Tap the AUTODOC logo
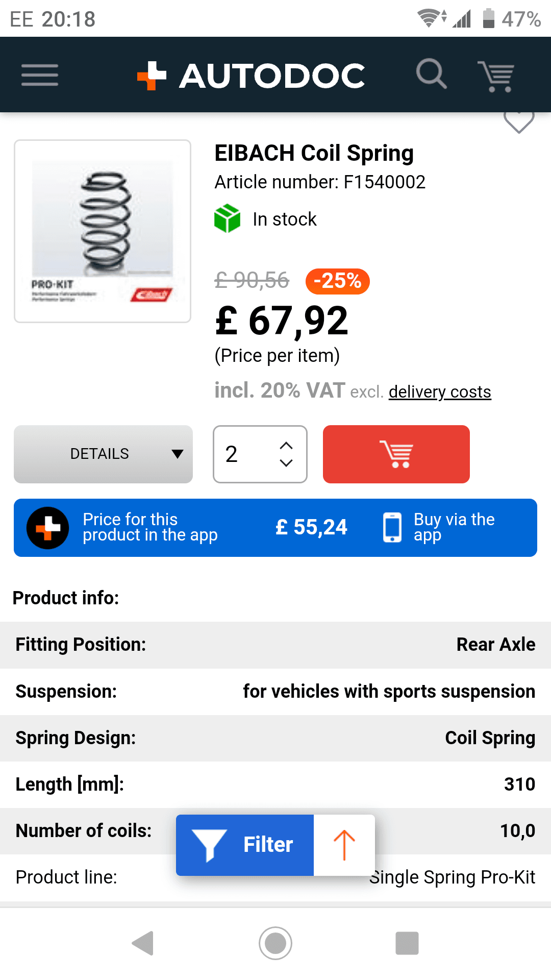Screen dimensions: 551x980 tap(251, 76)
